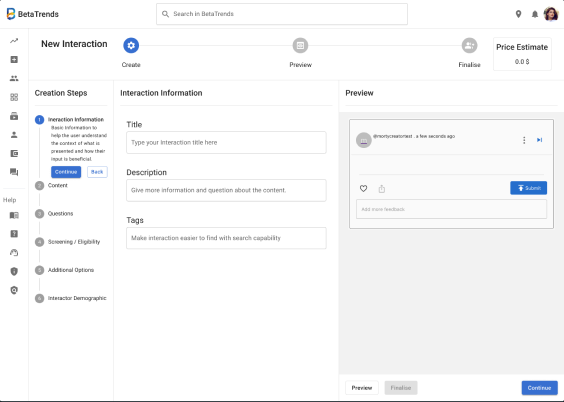
Task: Open the privacy shield sidebar icon
Action: [14, 271]
